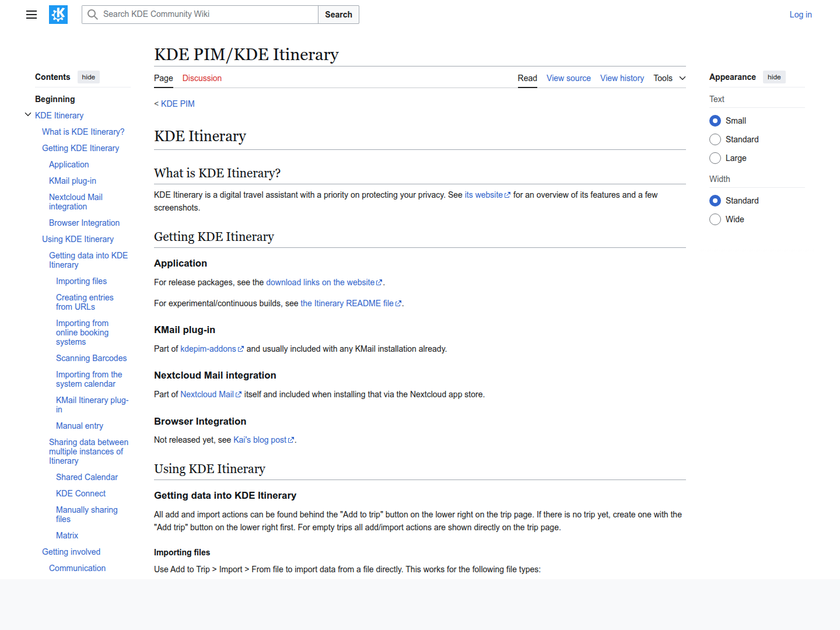Focus the Search KDE Community Wiki field
The width and height of the screenshot is (840, 630).
200,15
